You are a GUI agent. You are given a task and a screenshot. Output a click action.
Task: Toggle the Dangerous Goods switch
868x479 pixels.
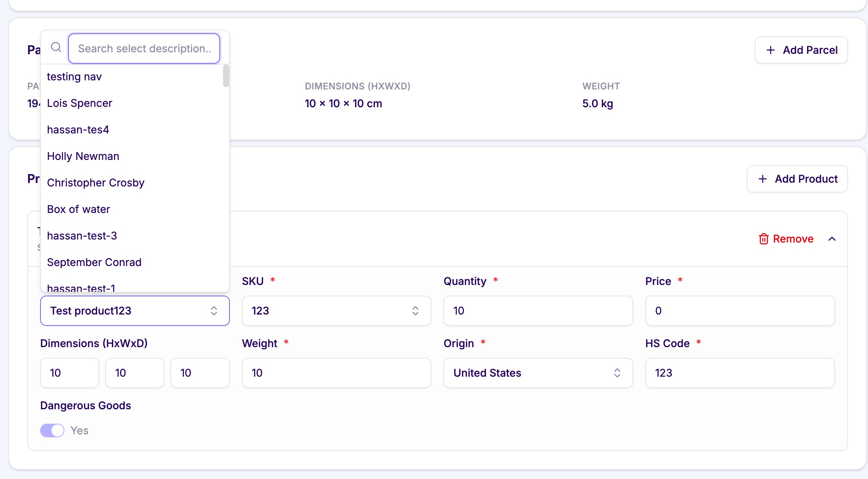click(x=52, y=430)
